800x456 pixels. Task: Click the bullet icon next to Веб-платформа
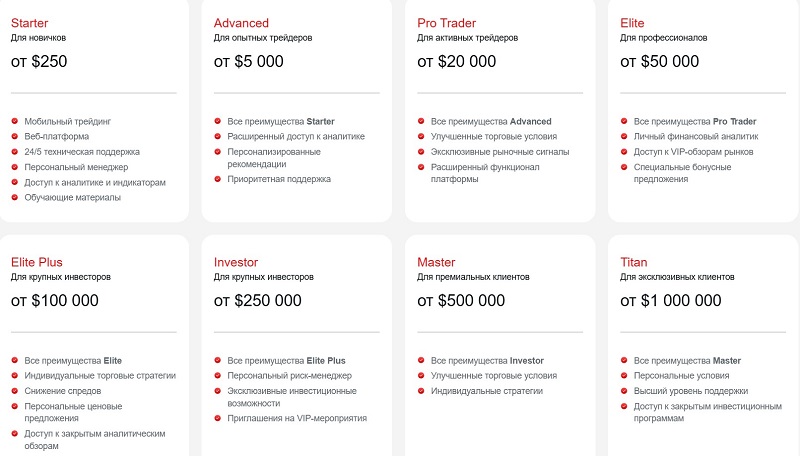click(15, 137)
